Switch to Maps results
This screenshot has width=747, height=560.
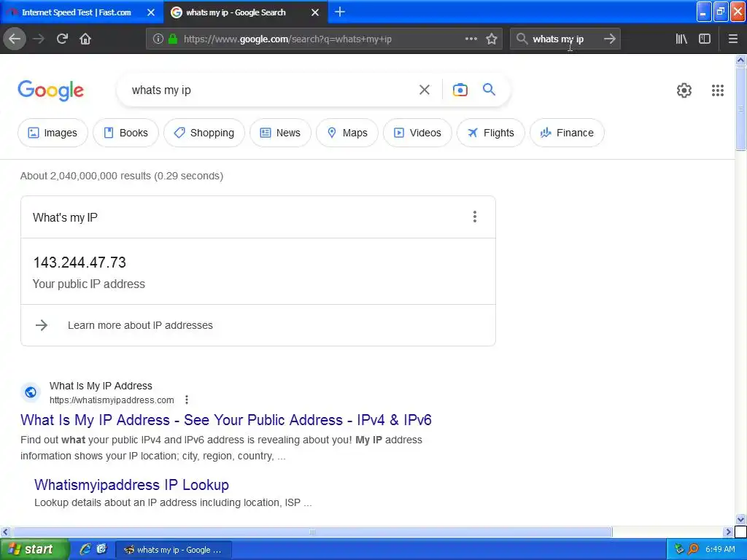click(x=347, y=133)
